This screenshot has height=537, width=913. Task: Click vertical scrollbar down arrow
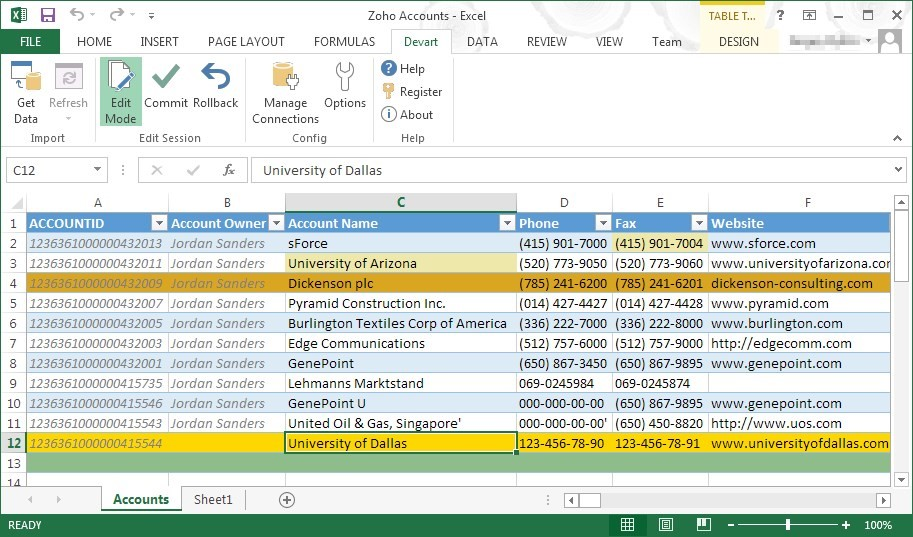901,480
